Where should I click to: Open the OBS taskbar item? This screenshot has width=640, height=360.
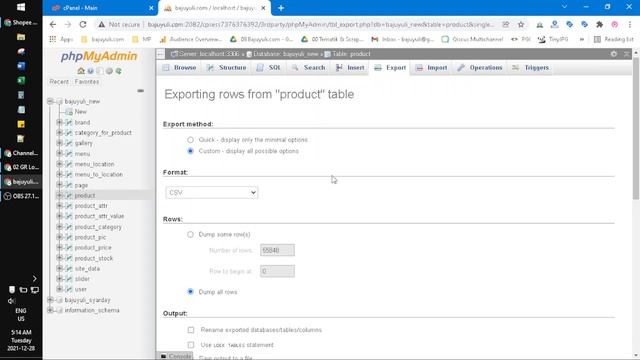pyautogui.click(x=21, y=196)
